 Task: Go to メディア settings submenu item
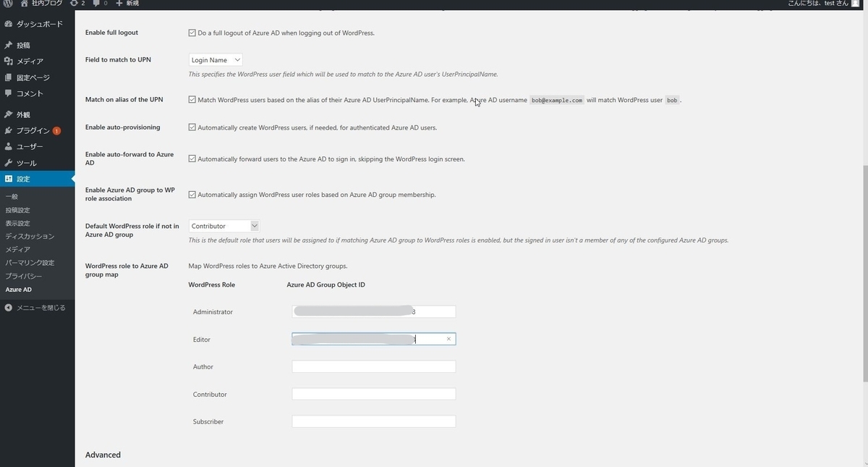(18, 249)
